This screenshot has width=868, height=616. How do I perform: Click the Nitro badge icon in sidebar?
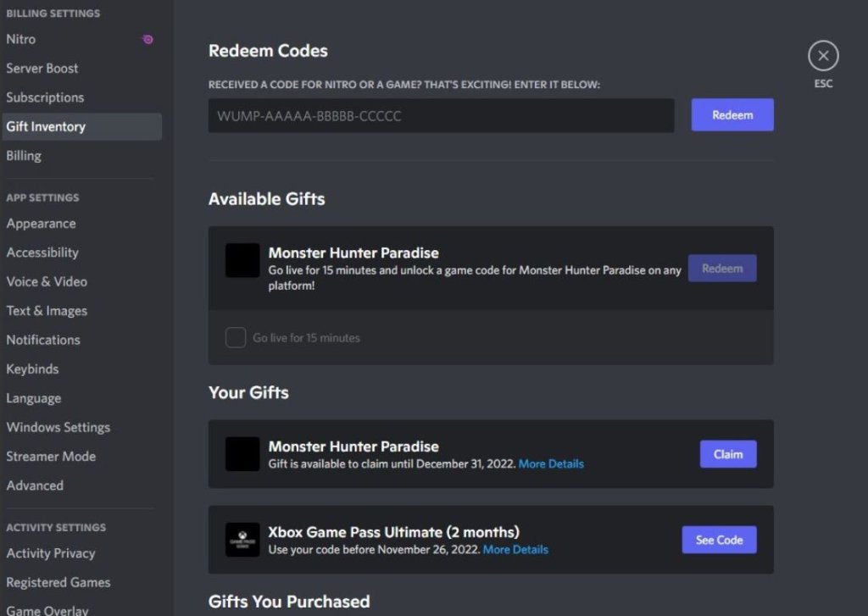[x=147, y=39]
